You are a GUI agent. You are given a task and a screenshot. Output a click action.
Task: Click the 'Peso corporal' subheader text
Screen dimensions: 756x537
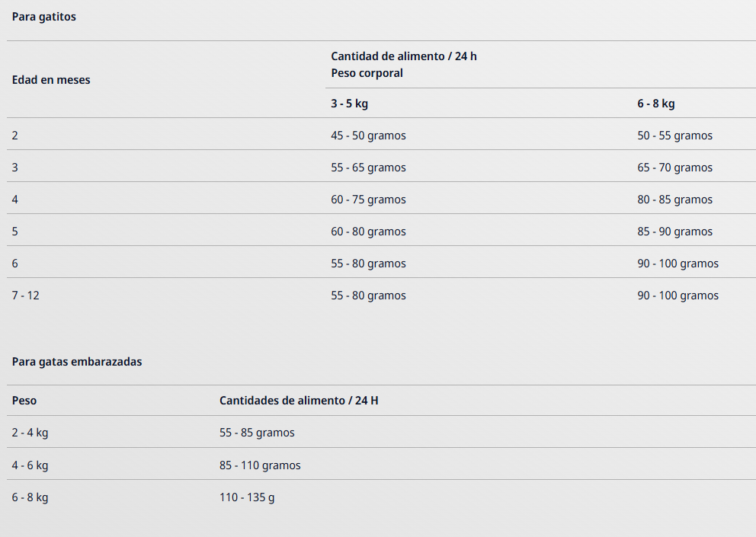click(x=367, y=73)
